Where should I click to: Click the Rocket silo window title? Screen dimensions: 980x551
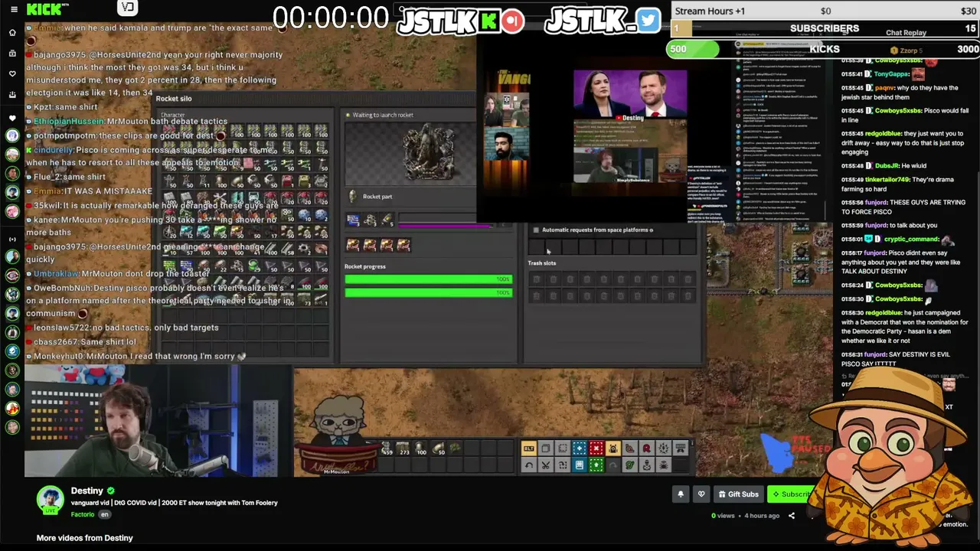(174, 99)
